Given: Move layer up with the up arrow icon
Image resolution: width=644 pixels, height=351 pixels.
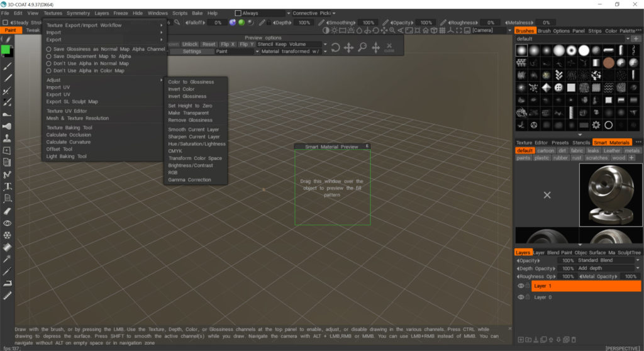Looking at the screenshot, I should pyautogui.click(x=551, y=340).
